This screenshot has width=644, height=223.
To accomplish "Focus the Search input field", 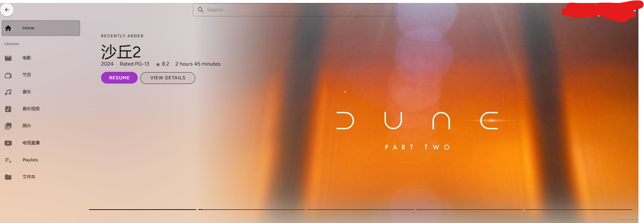I will pos(295,10).
